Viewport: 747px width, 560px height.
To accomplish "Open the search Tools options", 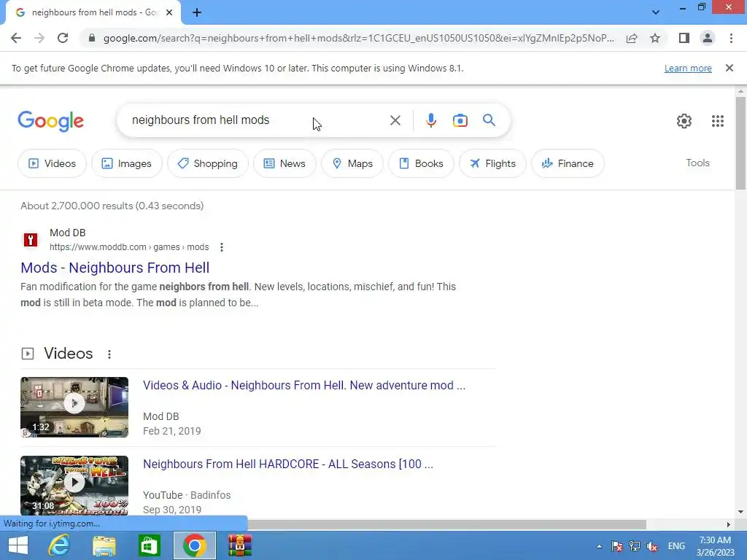I will click(x=697, y=163).
